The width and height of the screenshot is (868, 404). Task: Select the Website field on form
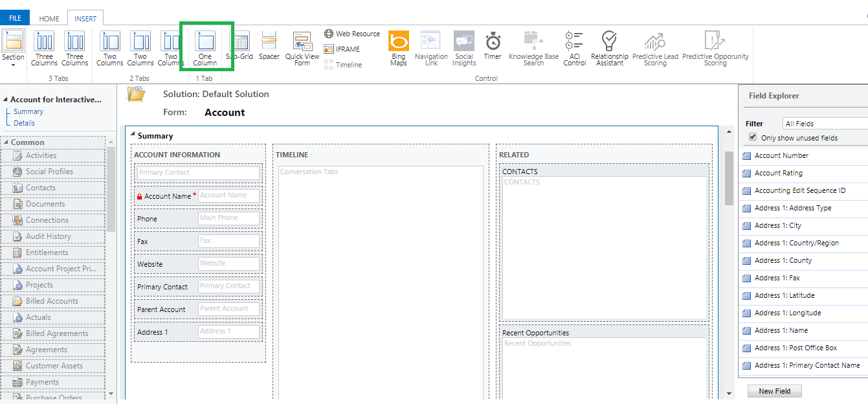click(x=198, y=264)
